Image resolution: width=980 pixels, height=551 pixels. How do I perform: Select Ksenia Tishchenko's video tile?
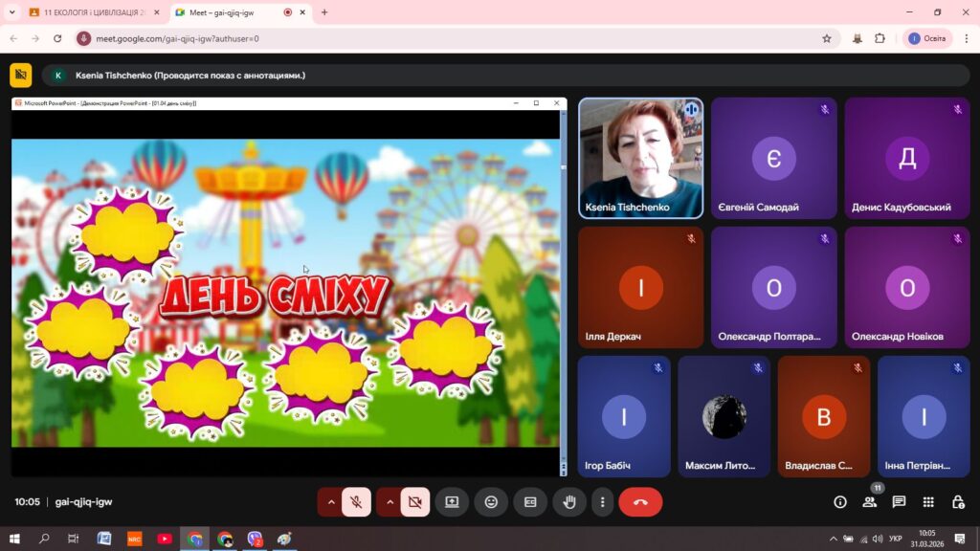tap(640, 158)
